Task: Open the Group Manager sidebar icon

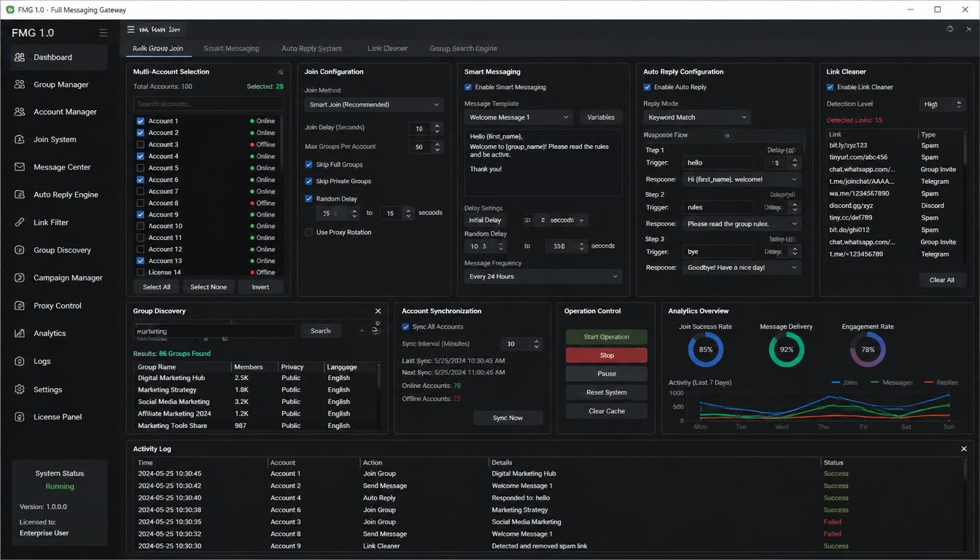Action: pyautogui.click(x=20, y=85)
